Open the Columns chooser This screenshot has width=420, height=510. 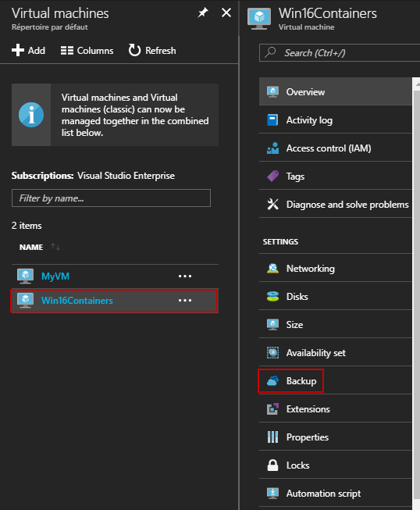point(87,51)
